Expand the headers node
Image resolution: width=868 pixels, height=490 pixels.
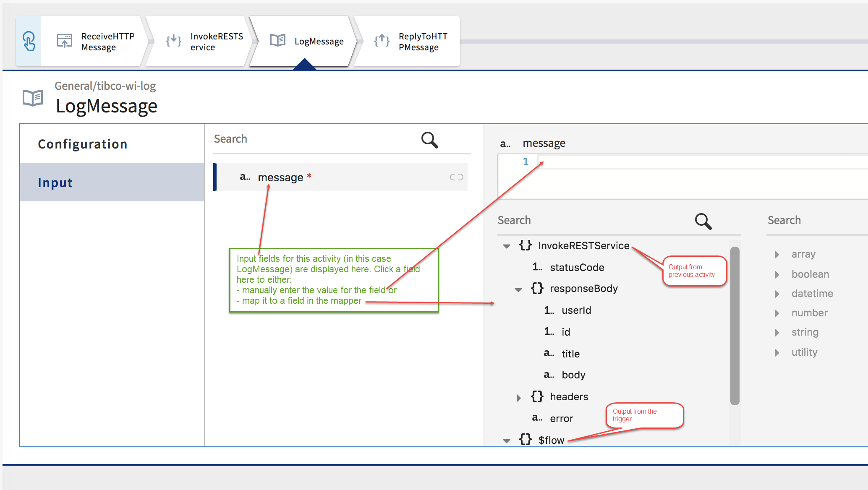tap(518, 398)
